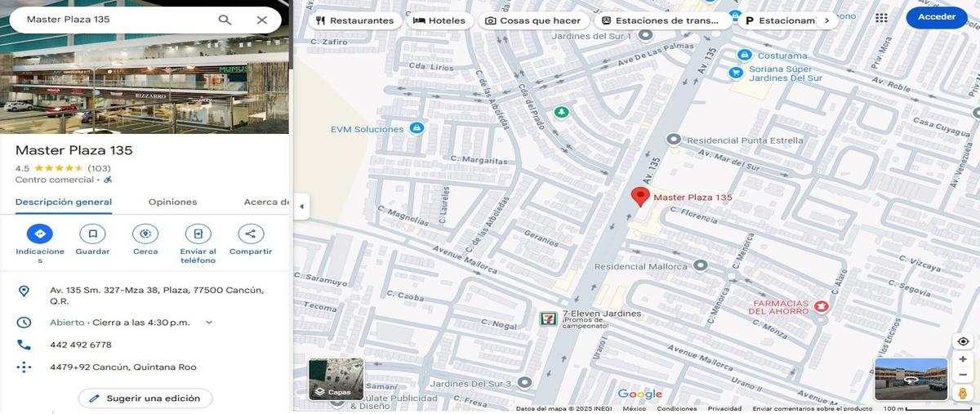Click the zoom in plus button
Image resolution: width=980 pixels, height=414 pixels.
963,359
